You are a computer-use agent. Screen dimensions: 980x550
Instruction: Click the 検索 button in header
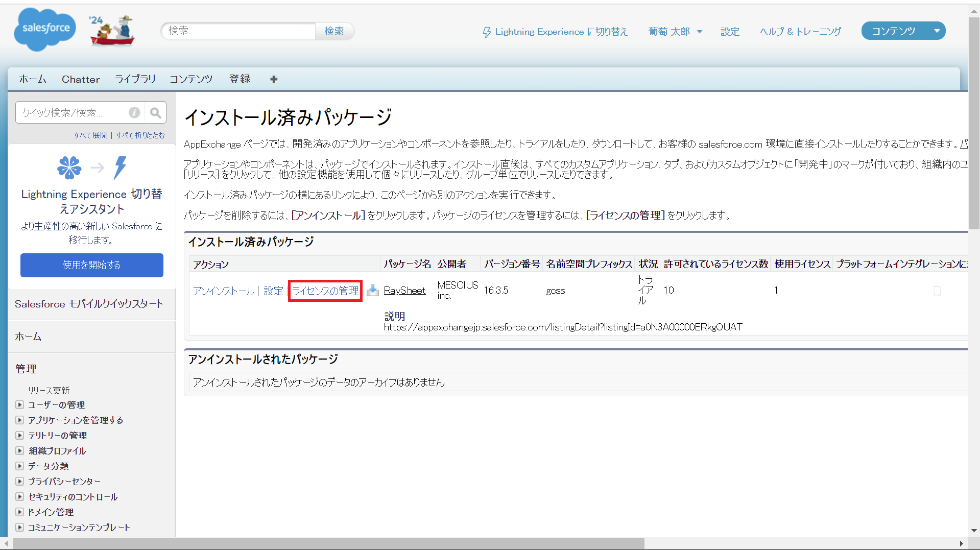(x=334, y=31)
